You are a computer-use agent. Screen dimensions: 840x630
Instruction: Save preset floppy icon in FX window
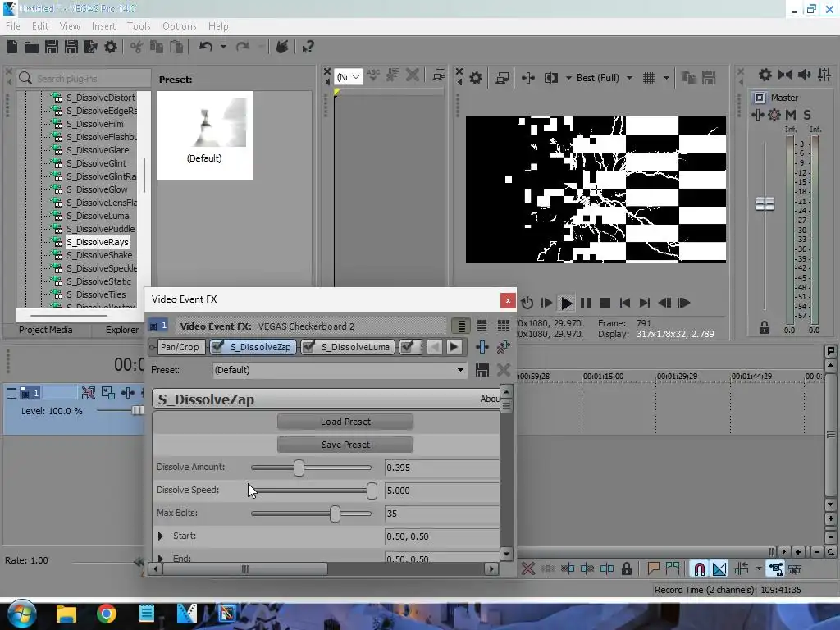(x=482, y=370)
